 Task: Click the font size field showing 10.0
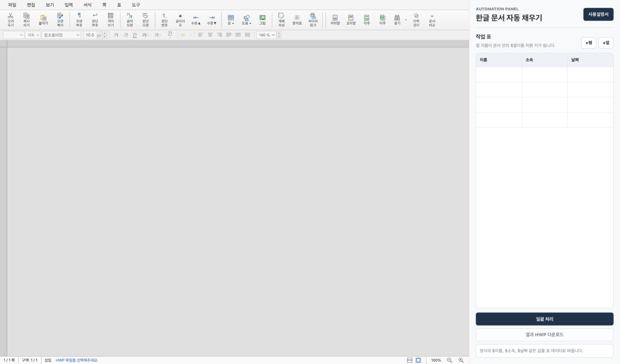click(x=90, y=35)
